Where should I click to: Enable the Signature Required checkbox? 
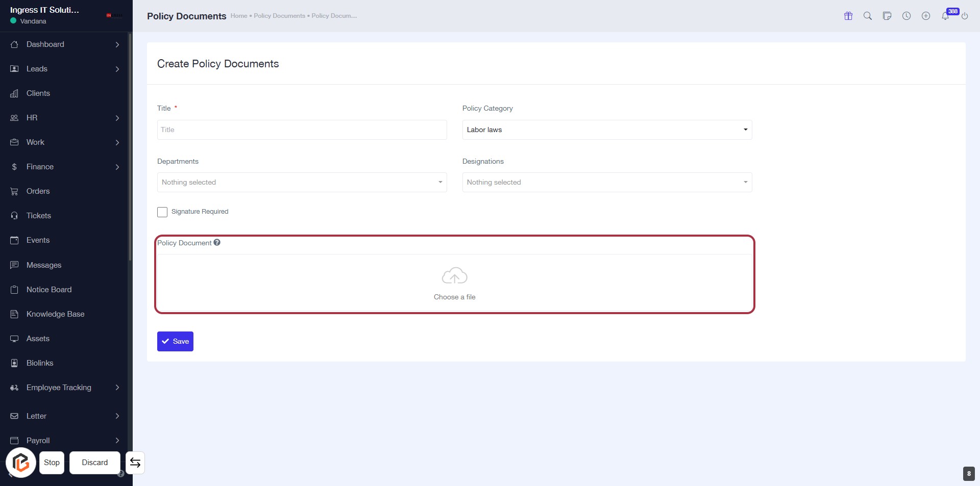click(162, 212)
